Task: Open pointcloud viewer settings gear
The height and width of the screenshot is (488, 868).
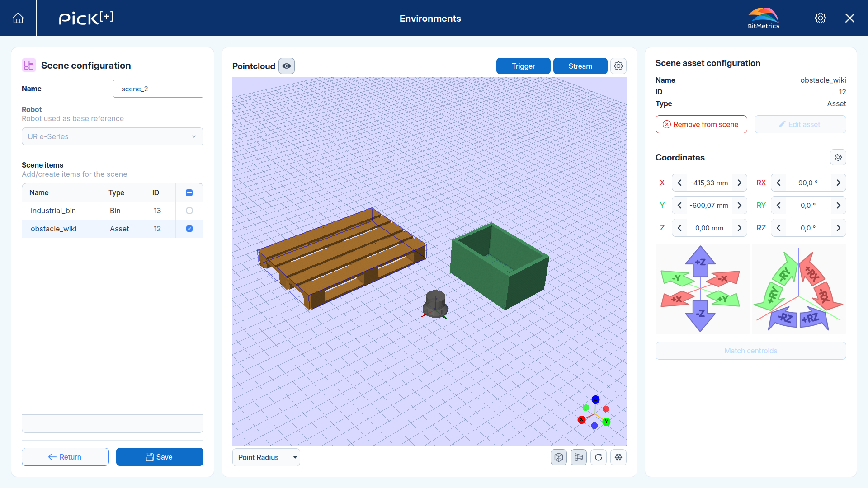Action: (618, 66)
